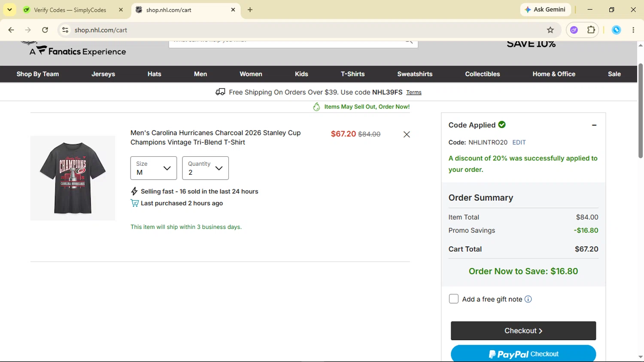
Task: Close the Verify Codes SimplyCodes tab
Action: [121, 9]
